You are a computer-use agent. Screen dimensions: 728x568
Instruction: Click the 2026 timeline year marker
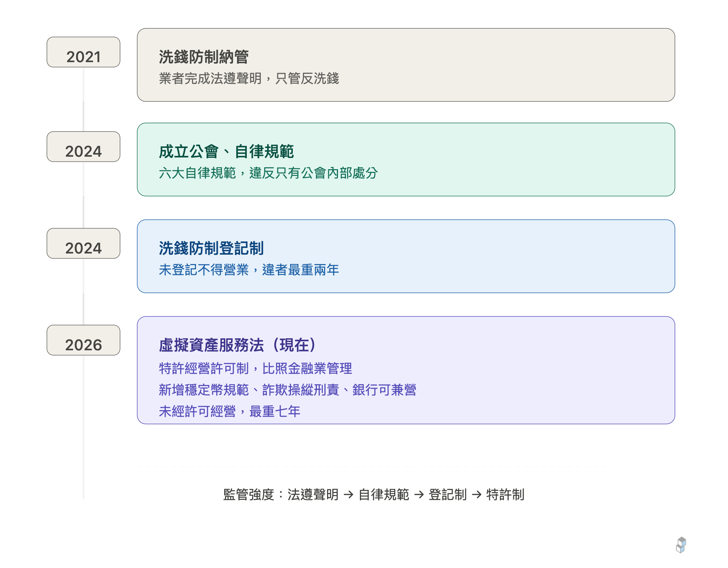(84, 344)
